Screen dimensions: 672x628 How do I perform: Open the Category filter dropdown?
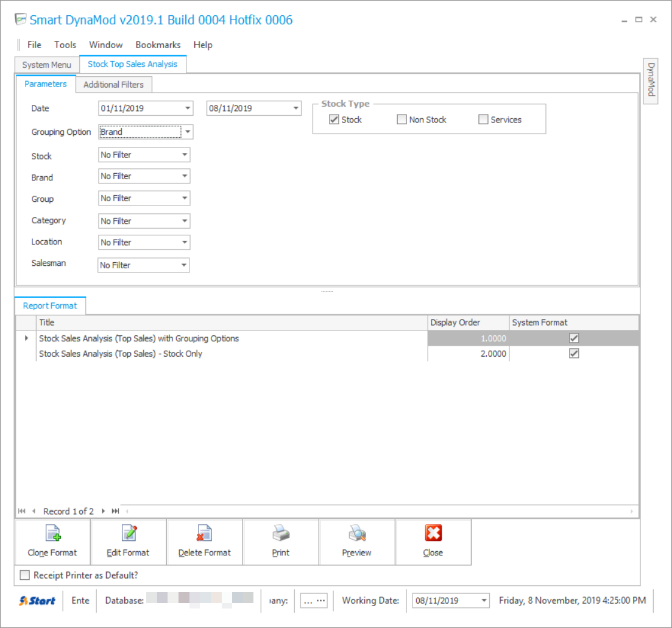coord(185,221)
